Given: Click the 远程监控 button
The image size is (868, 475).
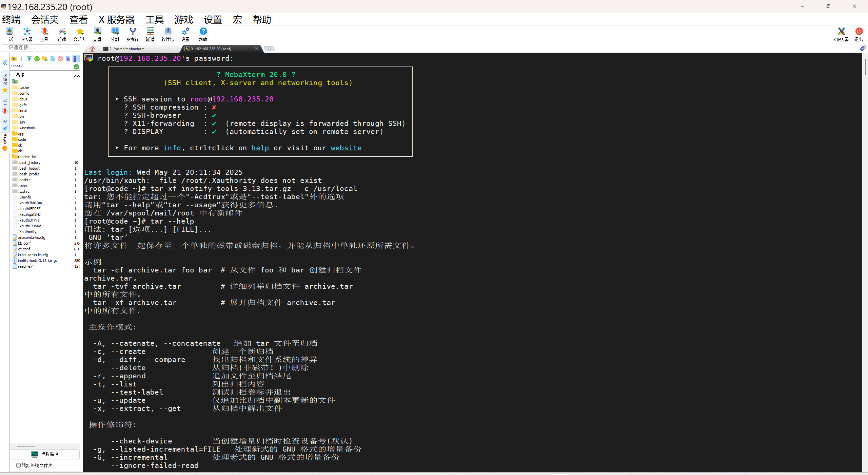Looking at the screenshot, I should point(45,454).
